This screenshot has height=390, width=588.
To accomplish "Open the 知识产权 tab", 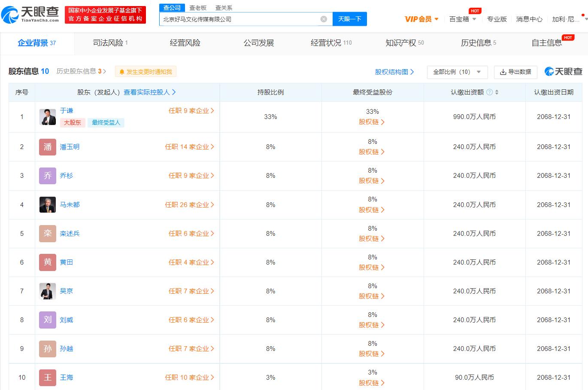I will [x=405, y=43].
